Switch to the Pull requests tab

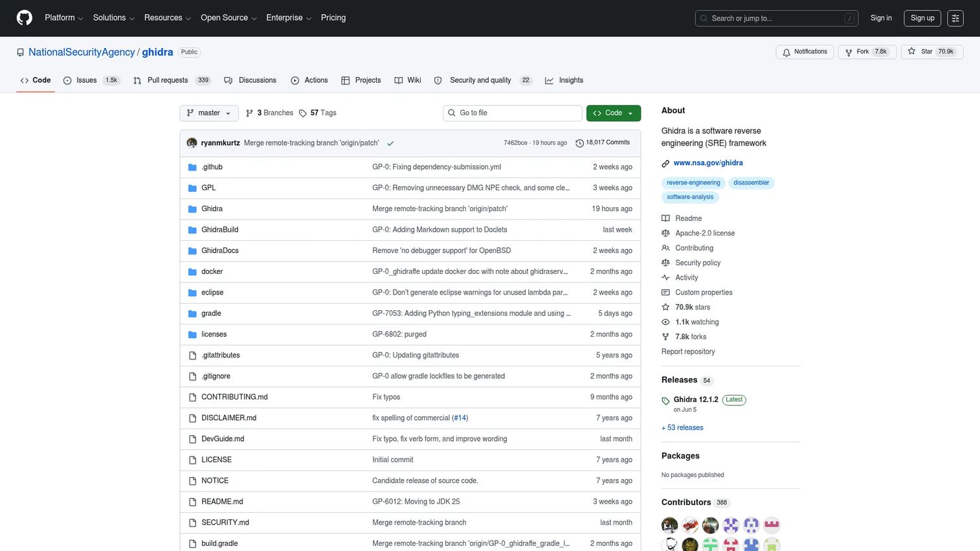pos(172,80)
